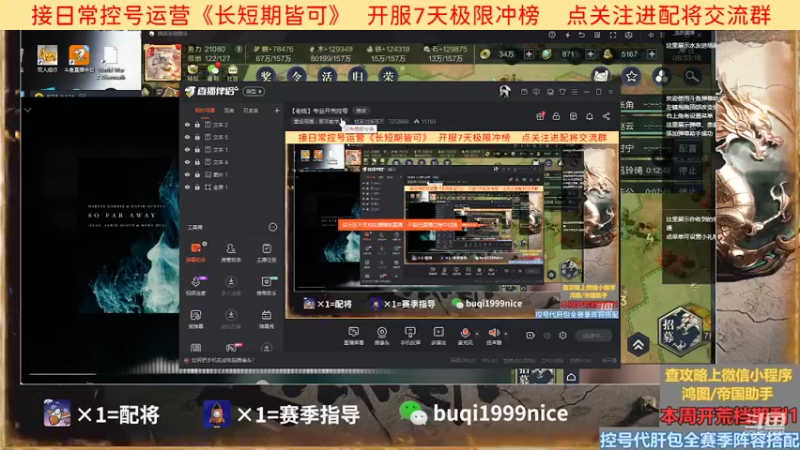Hide the 文本1 layer via eye icon
800x450 pixels.
[x=187, y=149]
